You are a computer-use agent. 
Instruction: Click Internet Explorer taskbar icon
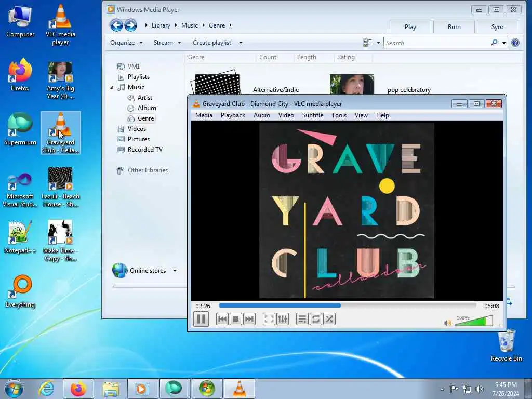click(46, 389)
